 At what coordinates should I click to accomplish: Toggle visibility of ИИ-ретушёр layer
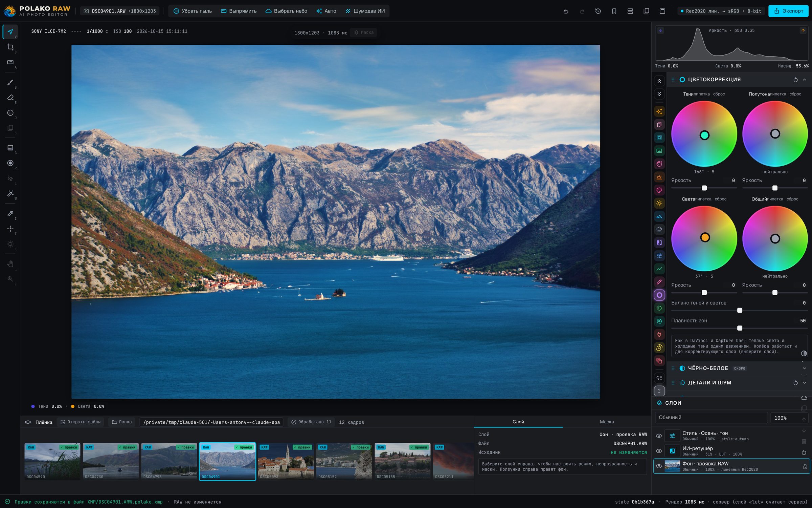pos(659,451)
